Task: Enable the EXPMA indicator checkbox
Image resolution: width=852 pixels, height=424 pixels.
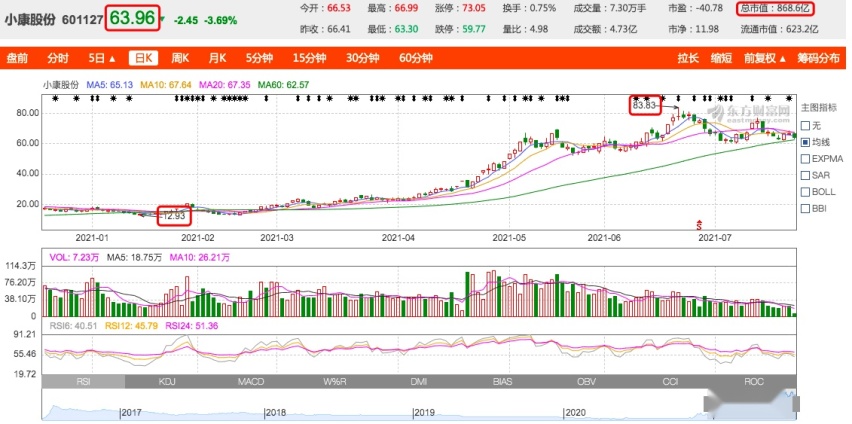Action: (805, 159)
